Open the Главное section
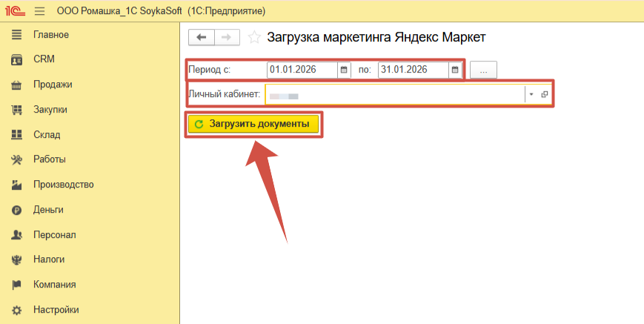 [50, 35]
